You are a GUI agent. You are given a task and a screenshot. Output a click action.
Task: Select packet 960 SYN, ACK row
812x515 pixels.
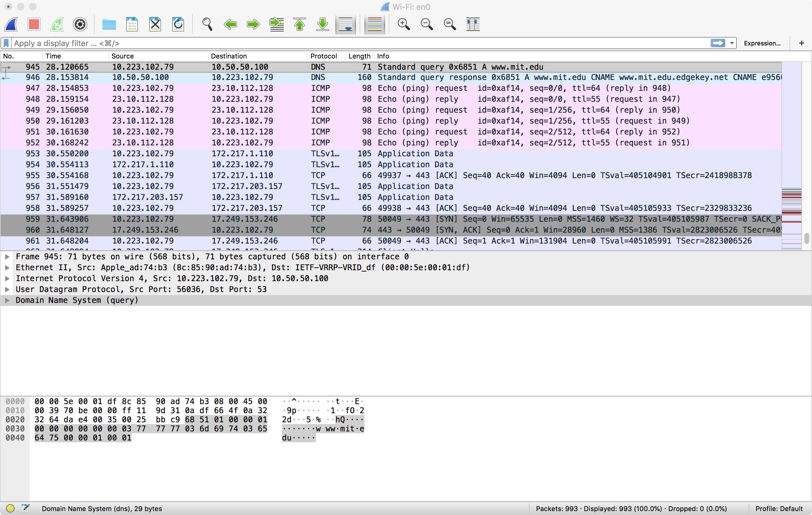[x=391, y=230]
